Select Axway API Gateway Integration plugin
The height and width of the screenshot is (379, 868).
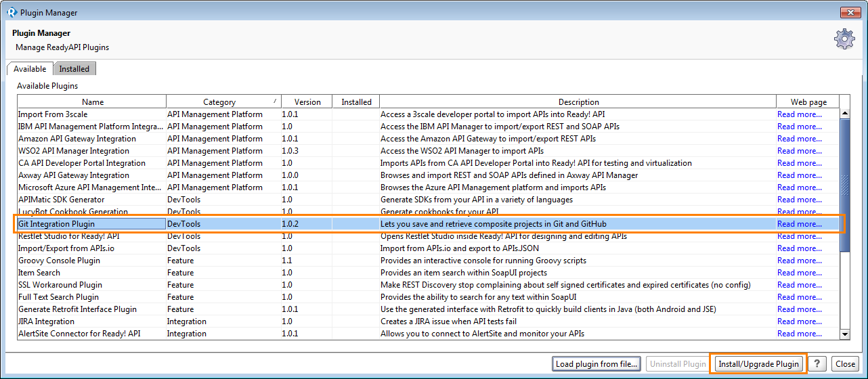[429, 175]
